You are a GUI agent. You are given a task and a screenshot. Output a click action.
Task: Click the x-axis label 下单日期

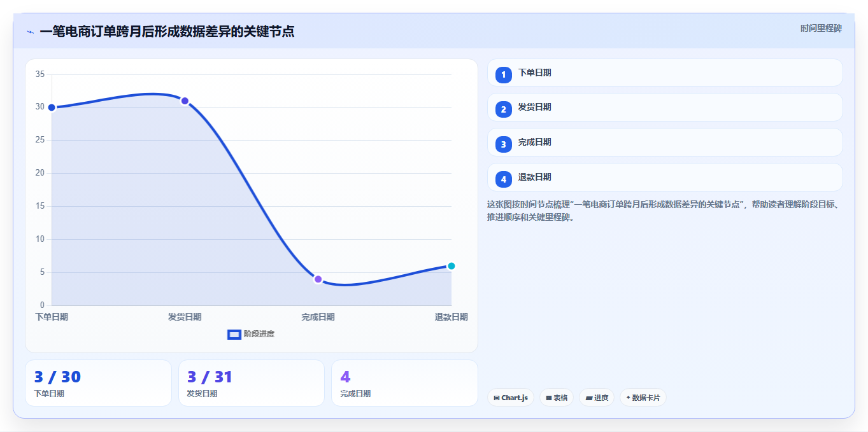[x=52, y=317]
